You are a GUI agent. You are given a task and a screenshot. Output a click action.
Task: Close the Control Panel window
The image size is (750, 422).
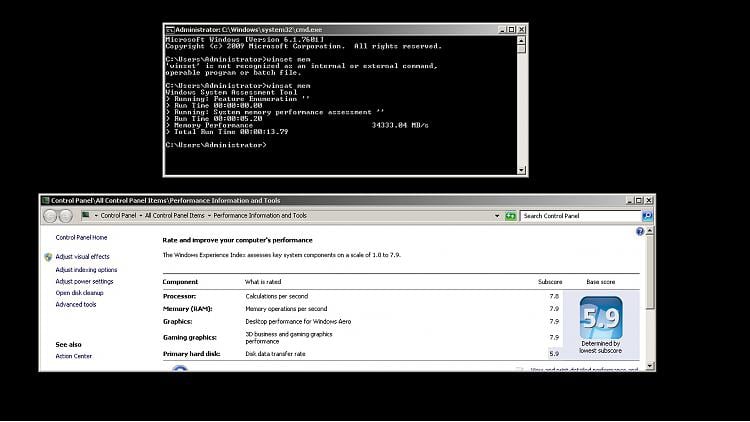point(649,200)
